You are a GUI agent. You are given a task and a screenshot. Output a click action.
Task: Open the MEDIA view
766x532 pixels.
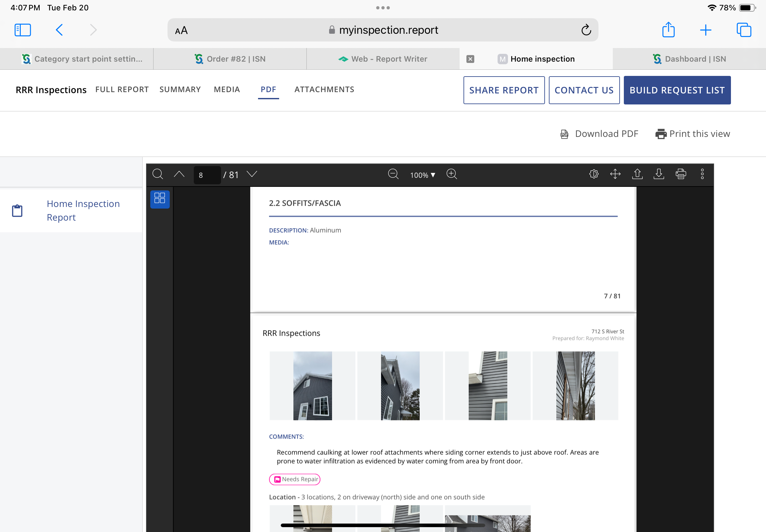click(x=227, y=89)
